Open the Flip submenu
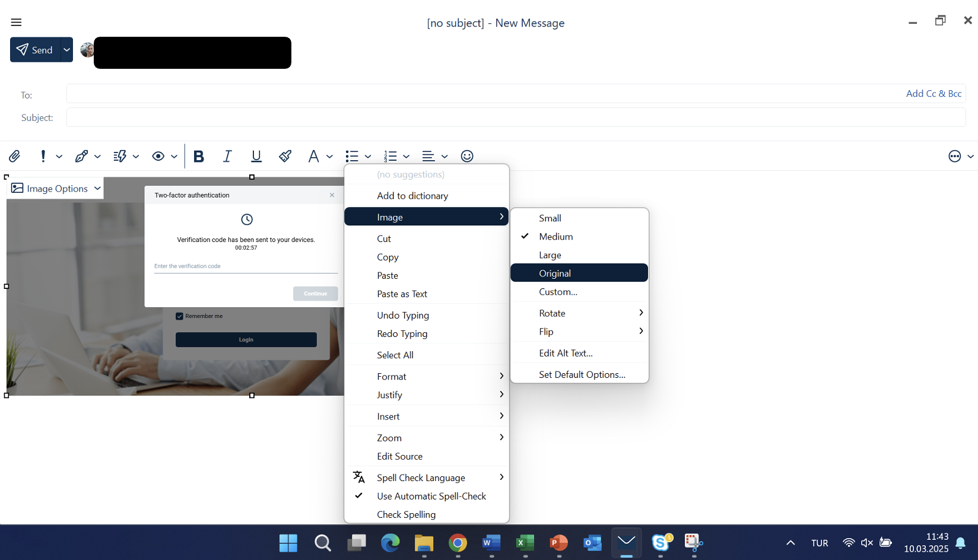The width and height of the screenshot is (978, 560). point(579,332)
